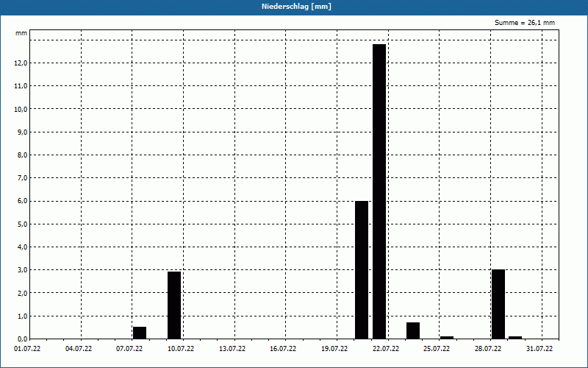This screenshot has height=368, width=588.
Task: Click the date label 25.07.22
Action: pyautogui.click(x=437, y=349)
